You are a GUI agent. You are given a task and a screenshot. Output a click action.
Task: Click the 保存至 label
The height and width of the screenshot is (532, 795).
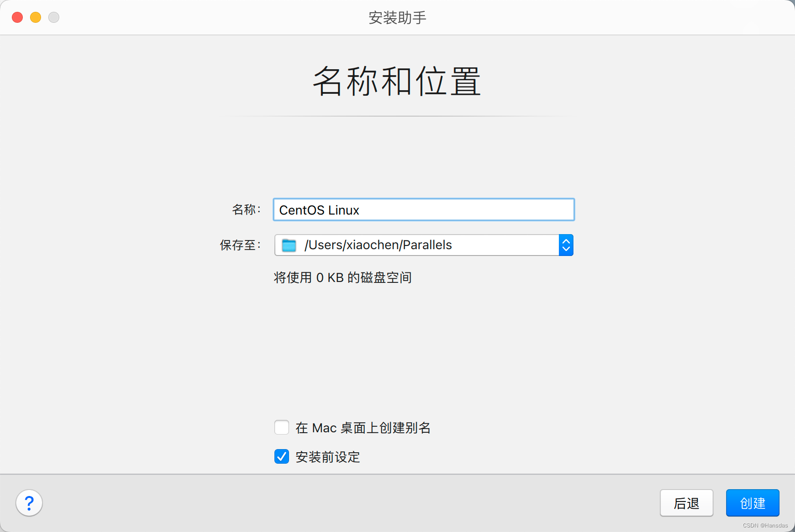(240, 245)
